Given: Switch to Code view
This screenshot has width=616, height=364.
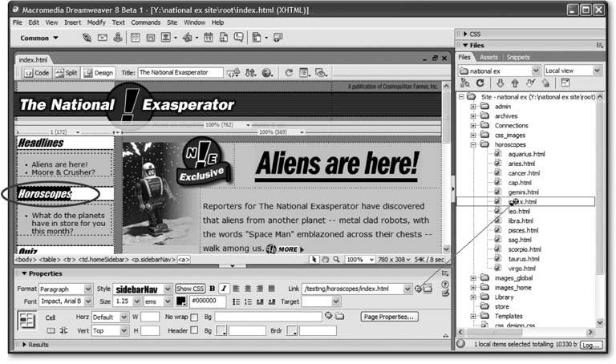Looking at the screenshot, I should click(37, 73).
